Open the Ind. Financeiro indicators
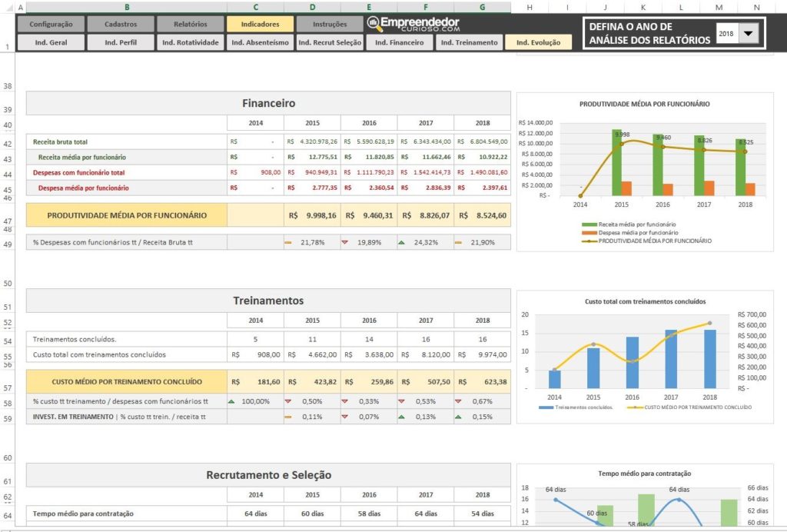787x532 pixels. coord(399,42)
